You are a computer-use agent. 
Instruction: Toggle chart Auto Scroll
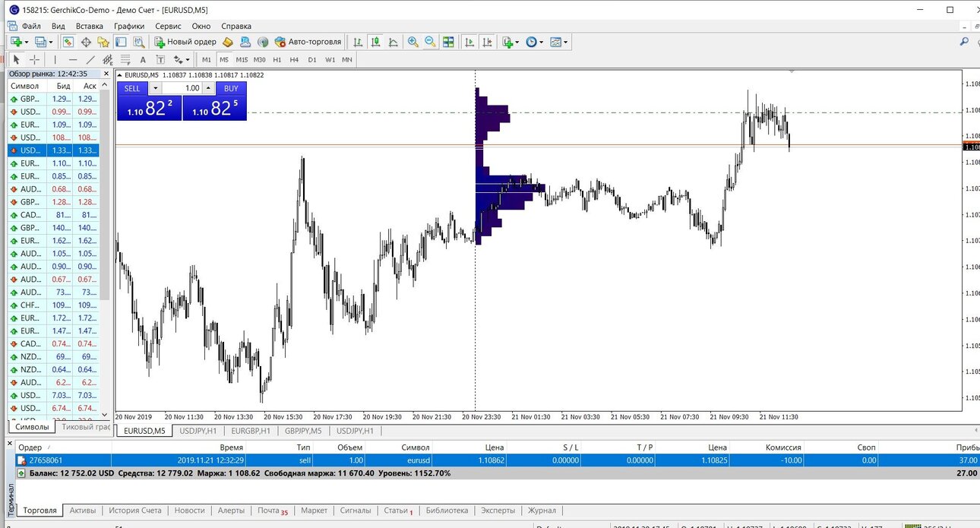(469, 42)
